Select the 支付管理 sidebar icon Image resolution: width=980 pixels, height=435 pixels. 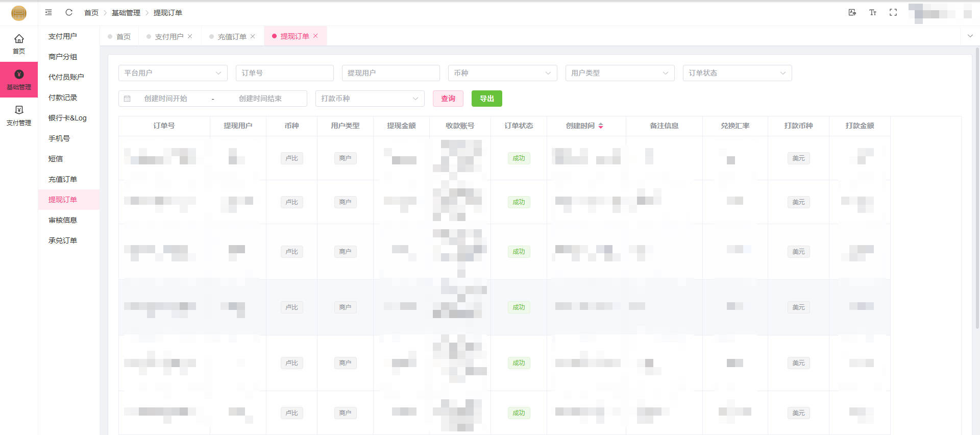coord(19,115)
